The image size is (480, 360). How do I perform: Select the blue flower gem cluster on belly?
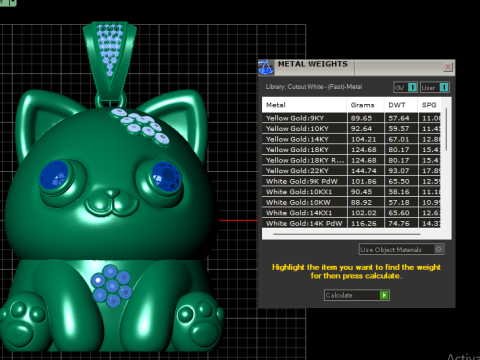coord(111,285)
